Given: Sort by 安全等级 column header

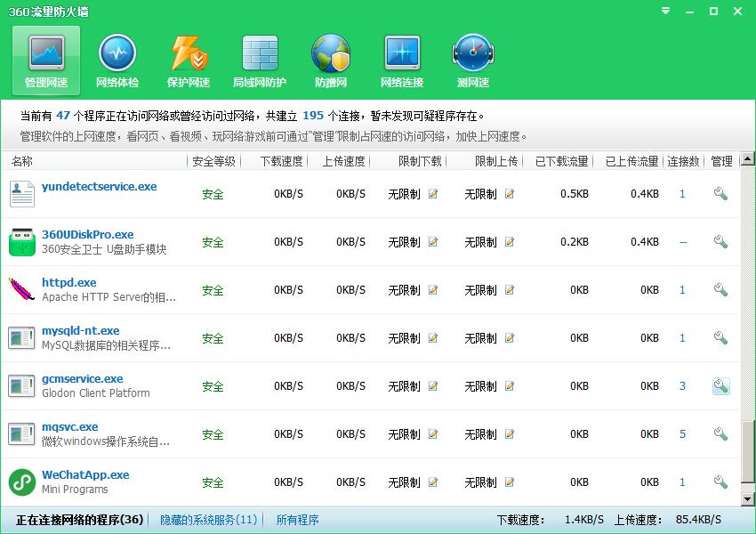Looking at the screenshot, I should [213, 161].
